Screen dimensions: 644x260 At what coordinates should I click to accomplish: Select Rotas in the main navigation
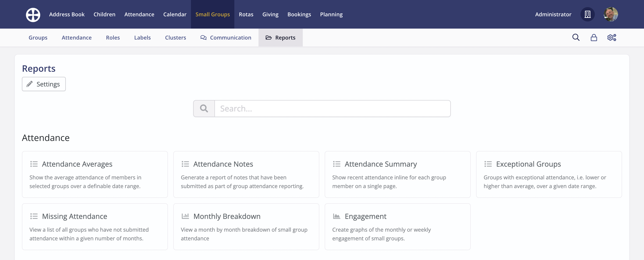pos(246,14)
